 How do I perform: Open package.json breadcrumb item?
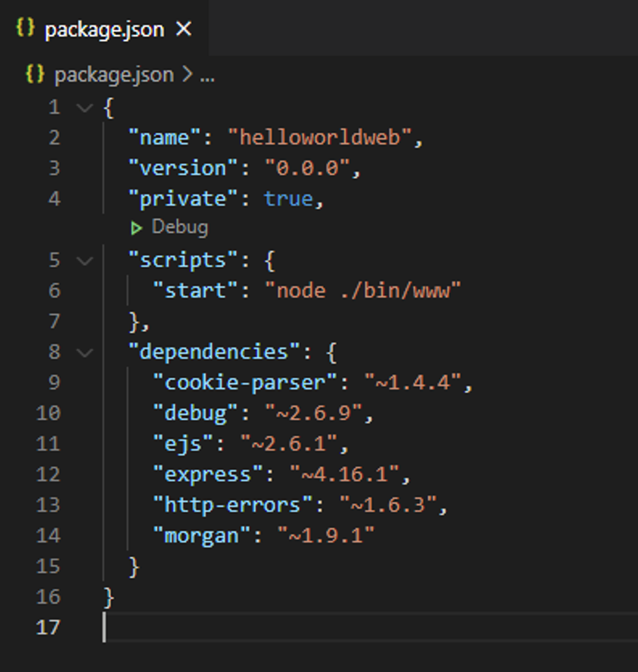(114, 75)
